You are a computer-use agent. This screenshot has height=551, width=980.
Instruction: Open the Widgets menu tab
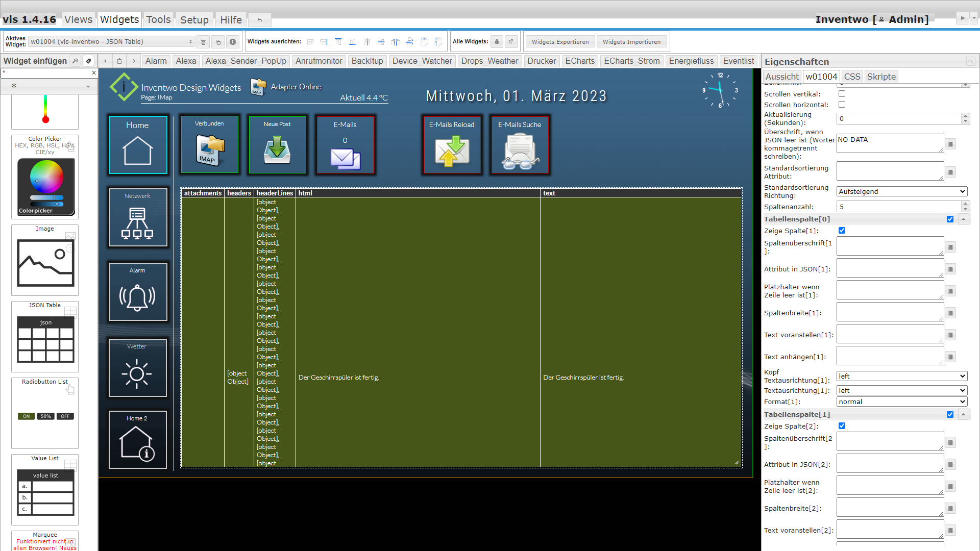tap(119, 19)
